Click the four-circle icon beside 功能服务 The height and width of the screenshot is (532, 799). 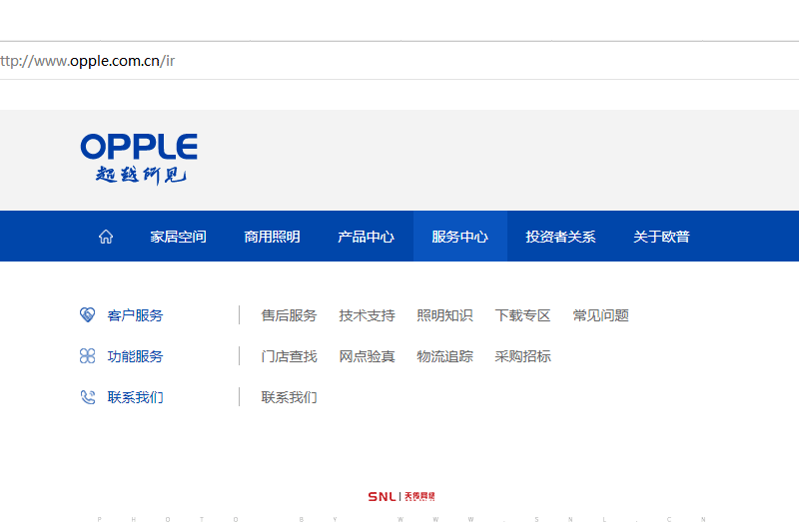coord(87,356)
